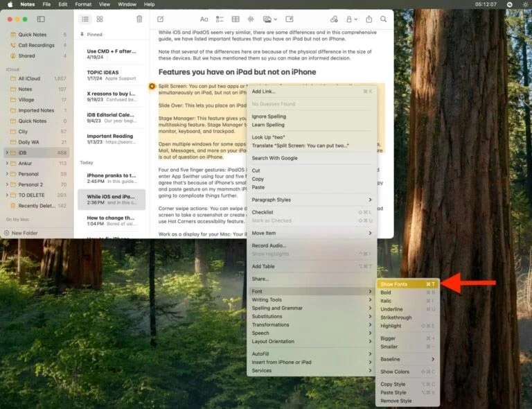Expand the Ankur folder chevron
The width and height of the screenshot is (532, 409).
7,164
